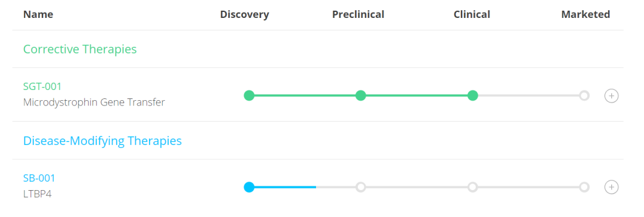Click the Clinical column header
The height and width of the screenshot is (217, 644).
coord(472,14)
